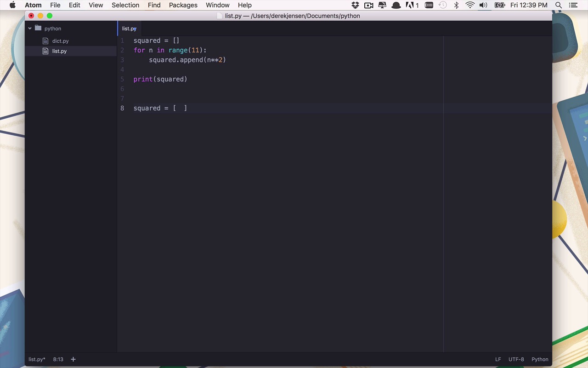588x368 pixels.
Task: Click line number 8 in gutter
Action: pos(122,108)
